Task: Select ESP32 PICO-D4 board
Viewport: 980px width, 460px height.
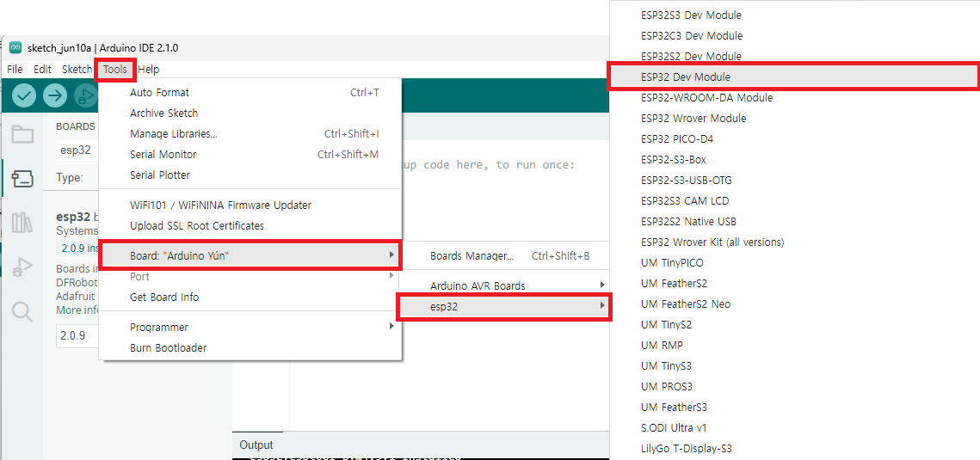Action: click(x=794, y=138)
